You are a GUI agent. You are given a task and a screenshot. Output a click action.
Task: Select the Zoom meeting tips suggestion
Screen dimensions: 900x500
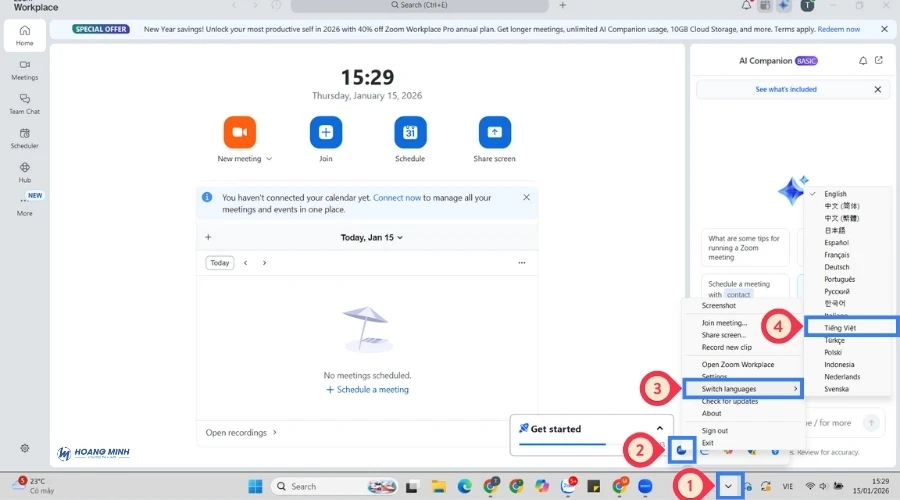pos(745,248)
